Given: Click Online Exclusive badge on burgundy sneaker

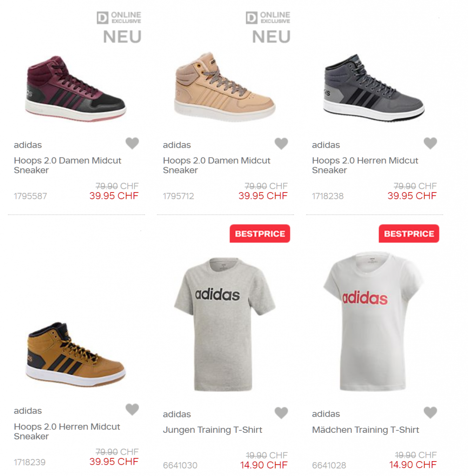Looking at the screenshot, I should (119, 18).
